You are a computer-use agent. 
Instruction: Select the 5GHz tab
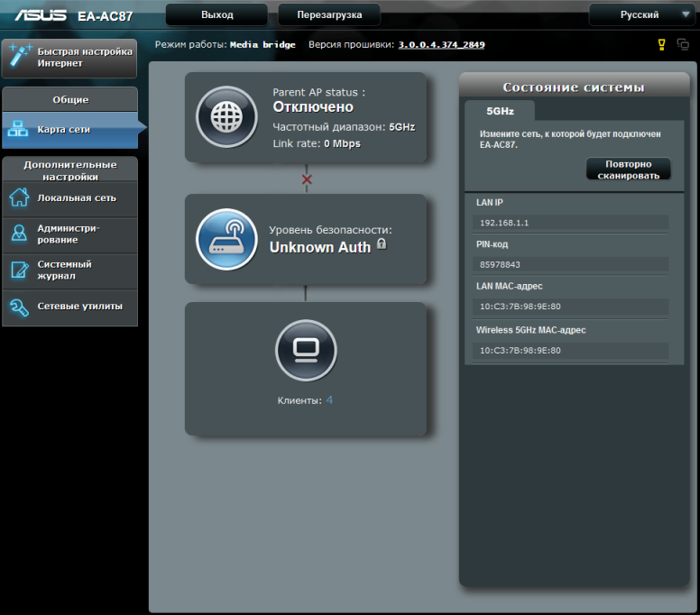tap(500, 111)
